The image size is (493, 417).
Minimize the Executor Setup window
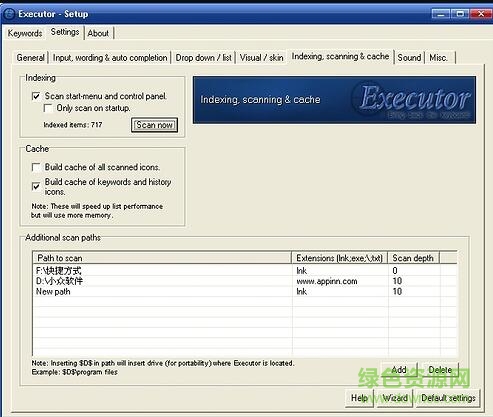click(441, 14)
